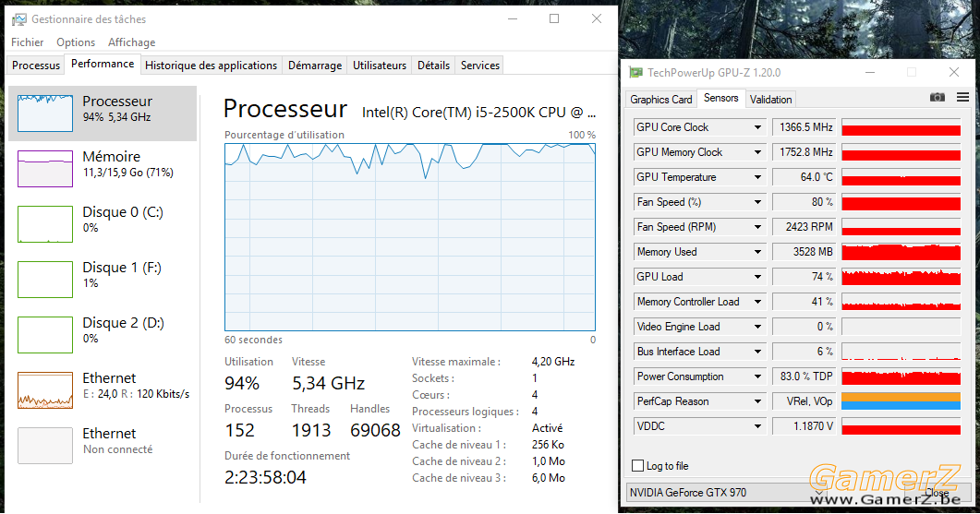Switch to the Démarrage tab
The height and width of the screenshot is (514, 980).
pos(315,65)
